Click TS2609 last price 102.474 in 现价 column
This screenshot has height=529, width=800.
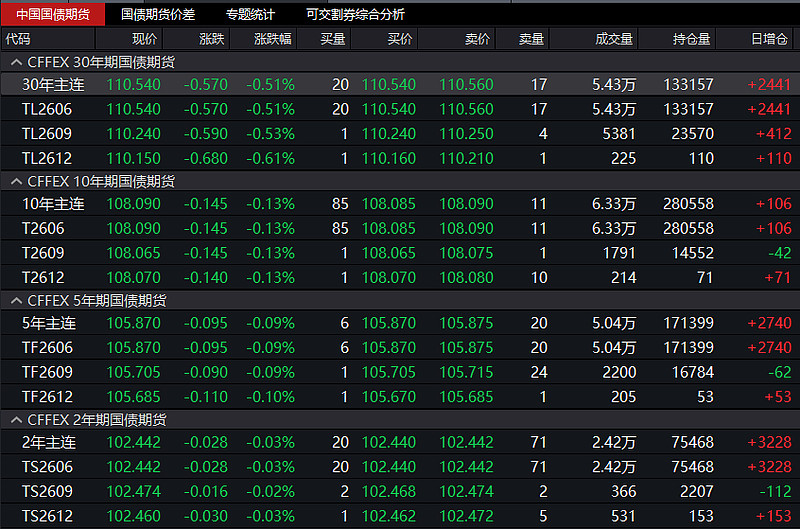point(134,491)
